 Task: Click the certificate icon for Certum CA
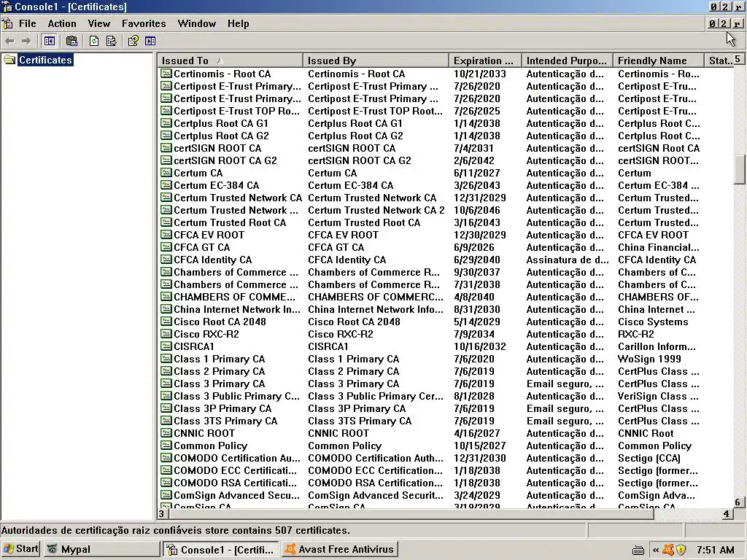pos(166,172)
